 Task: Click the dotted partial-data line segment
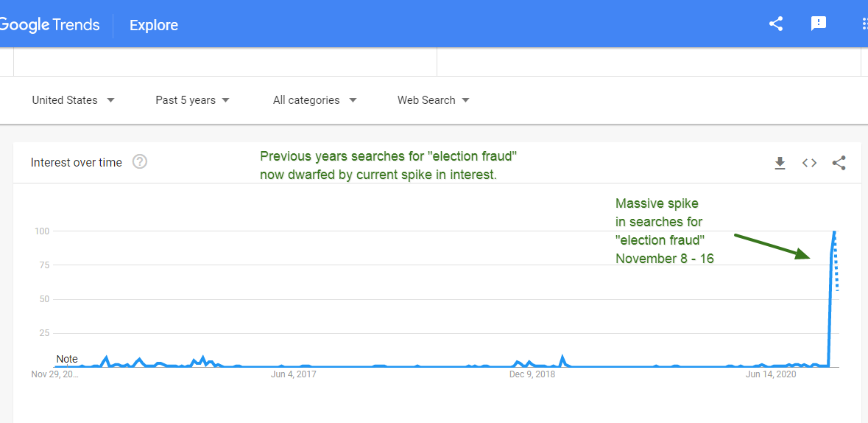pyautogui.click(x=837, y=273)
